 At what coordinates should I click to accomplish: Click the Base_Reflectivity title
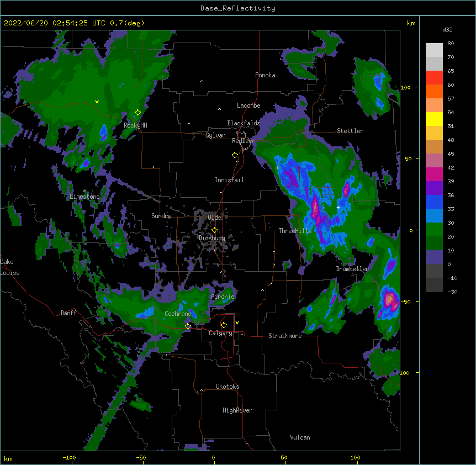click(238, 8)
